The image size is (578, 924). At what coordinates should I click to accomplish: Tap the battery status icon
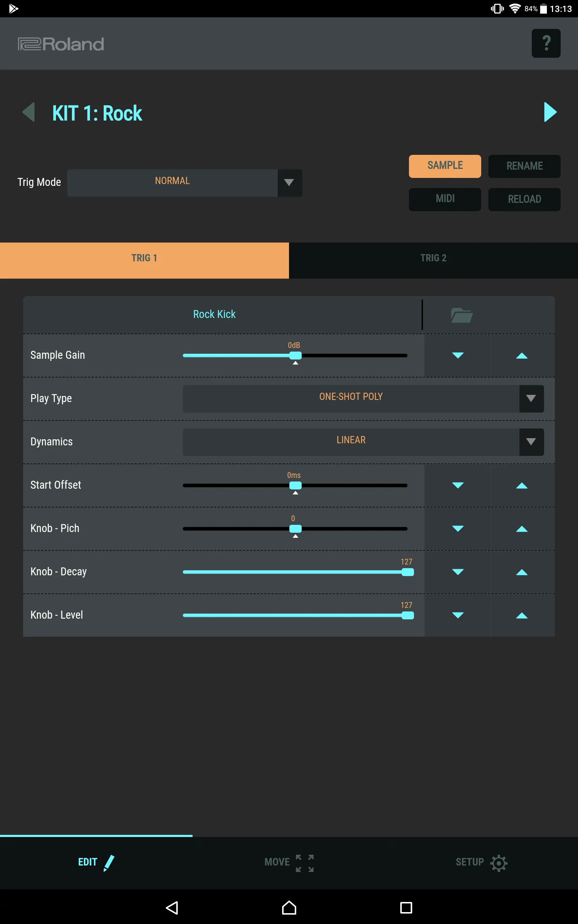543,8
